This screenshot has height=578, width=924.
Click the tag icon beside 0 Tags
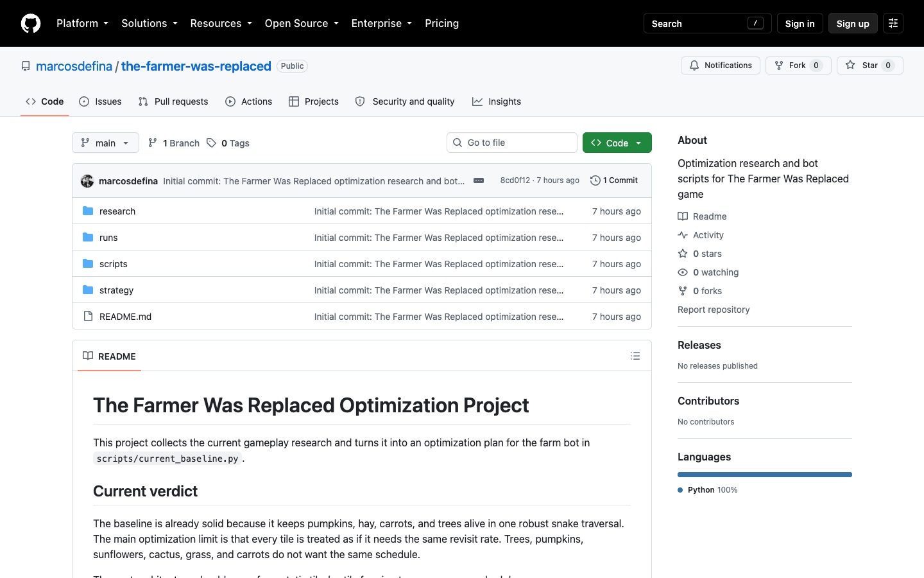click(211, 143)
